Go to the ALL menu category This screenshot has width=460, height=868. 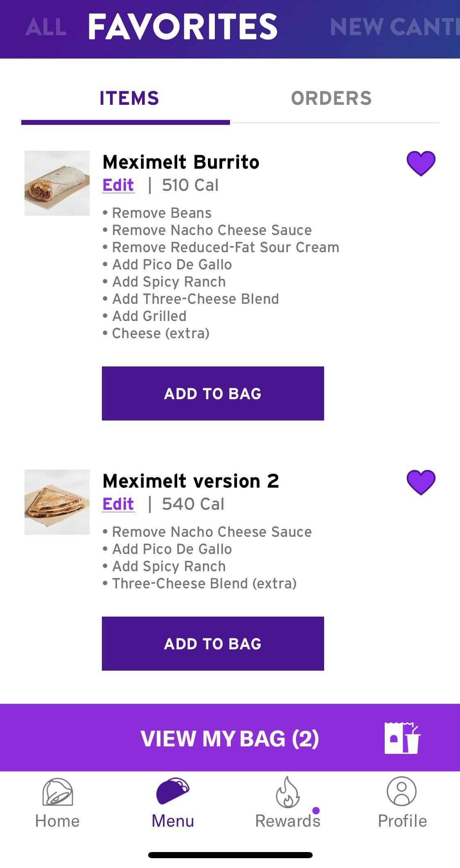(46, 27)
